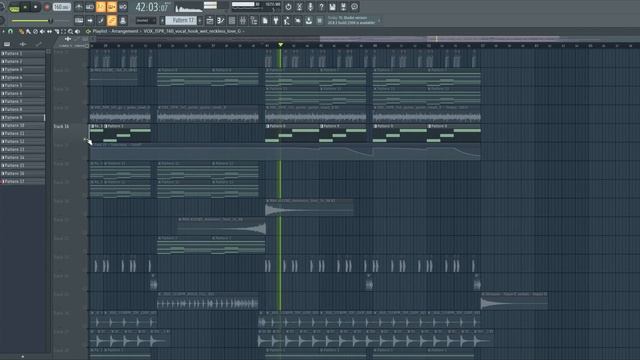Viewport: 640px width, 360px height.
Task: Click the audio editor scissors icon
Action: tap(299, 7)
